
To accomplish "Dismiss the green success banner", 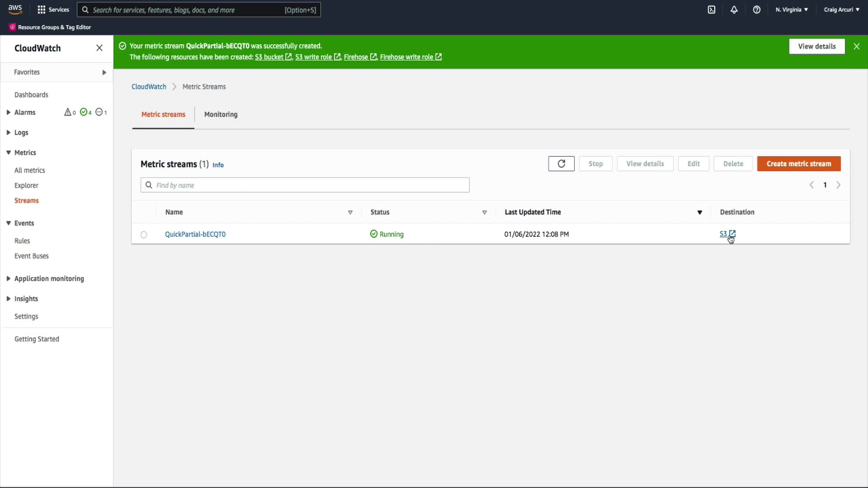I will (856, 46).
